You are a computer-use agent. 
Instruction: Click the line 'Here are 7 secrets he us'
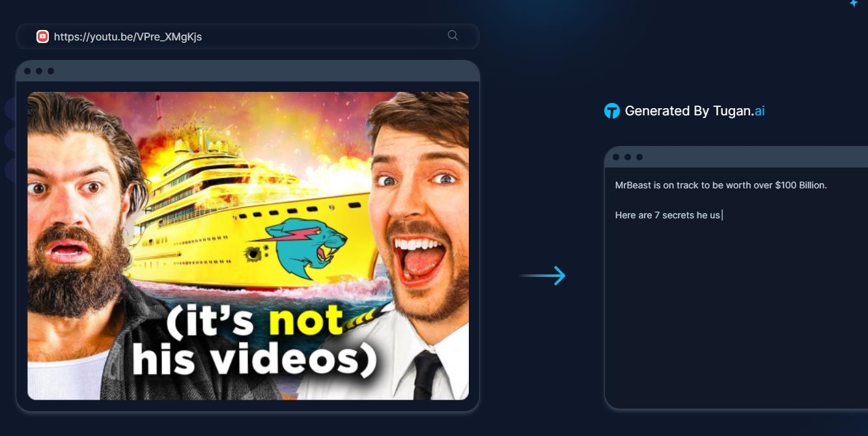click(x=667, y=215)
